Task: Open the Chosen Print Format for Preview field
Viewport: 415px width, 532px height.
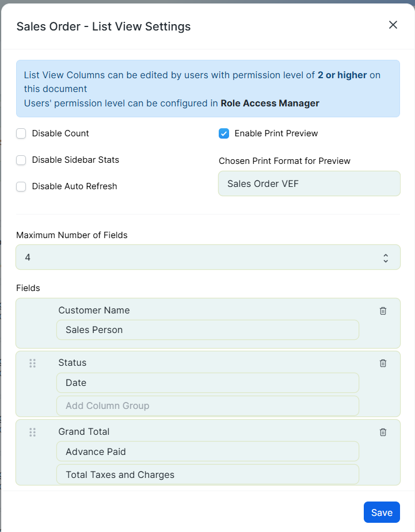Action: (x=309, y=183)
